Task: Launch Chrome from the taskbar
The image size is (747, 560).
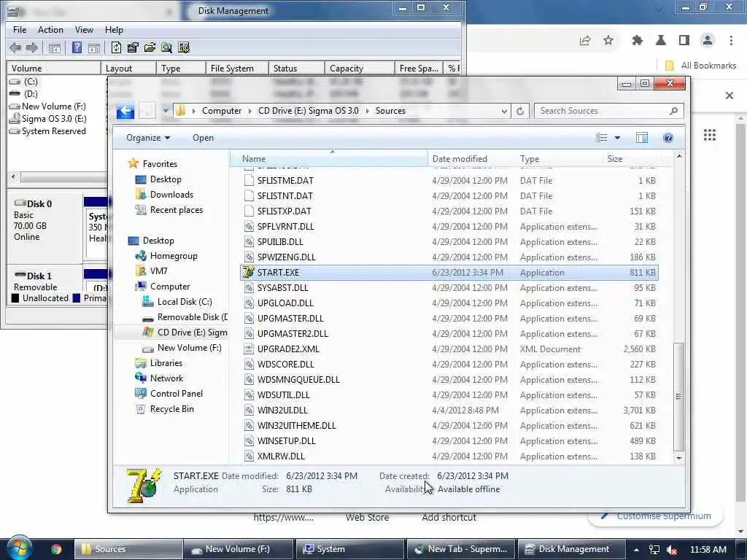Action: 56,549
